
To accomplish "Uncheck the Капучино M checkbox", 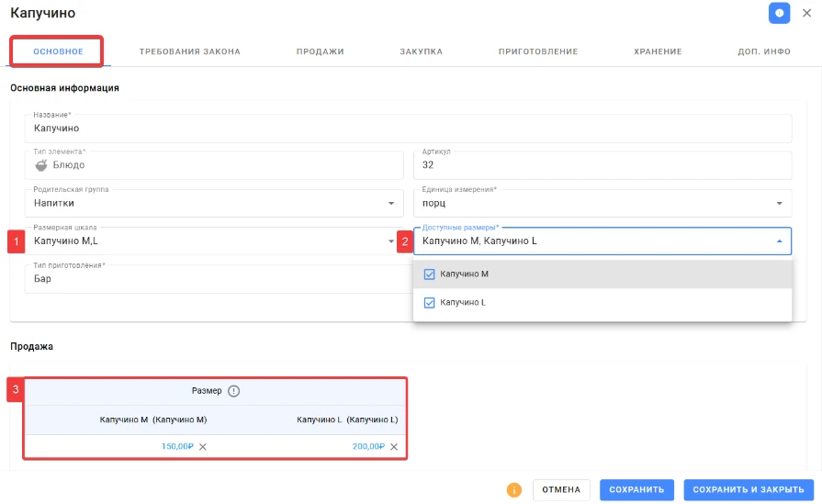I will pos(429,274).
